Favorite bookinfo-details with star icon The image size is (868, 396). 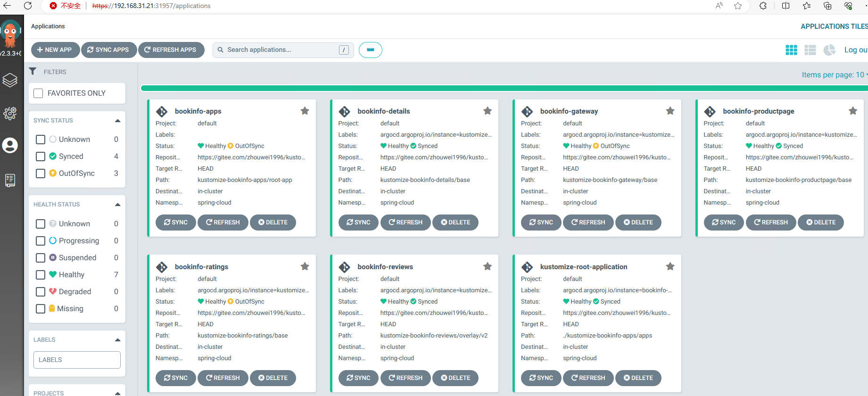[488, 111]
